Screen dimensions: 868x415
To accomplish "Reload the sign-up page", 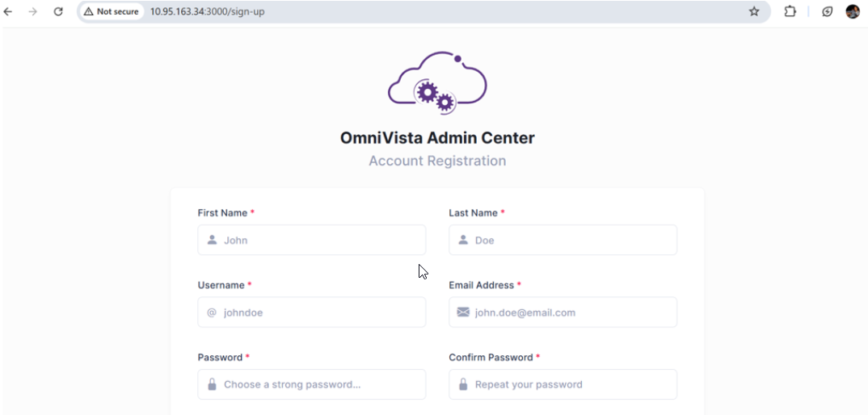I will coord(58,11).
